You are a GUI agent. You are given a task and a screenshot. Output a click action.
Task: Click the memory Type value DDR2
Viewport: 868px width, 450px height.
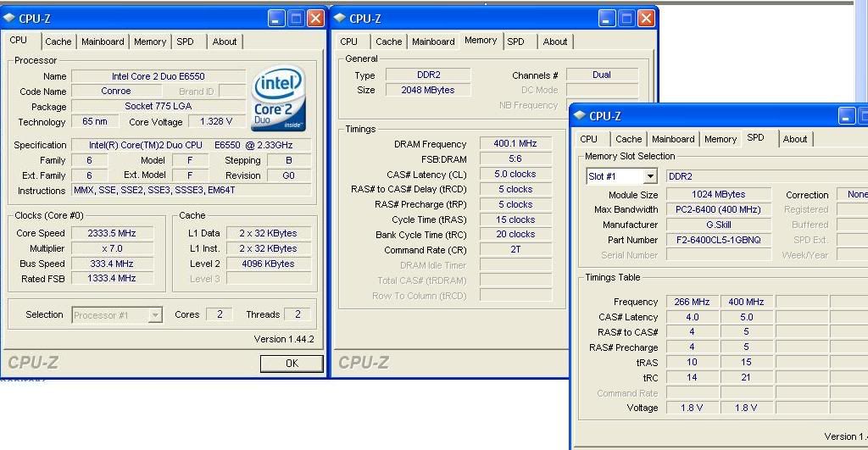point(428,75)
